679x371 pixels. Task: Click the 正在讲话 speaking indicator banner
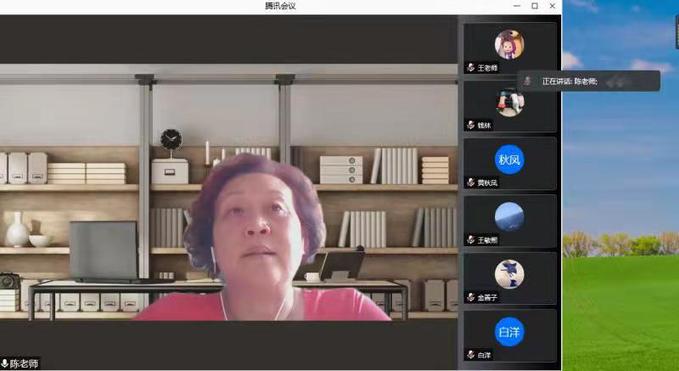tap(589, 81)
